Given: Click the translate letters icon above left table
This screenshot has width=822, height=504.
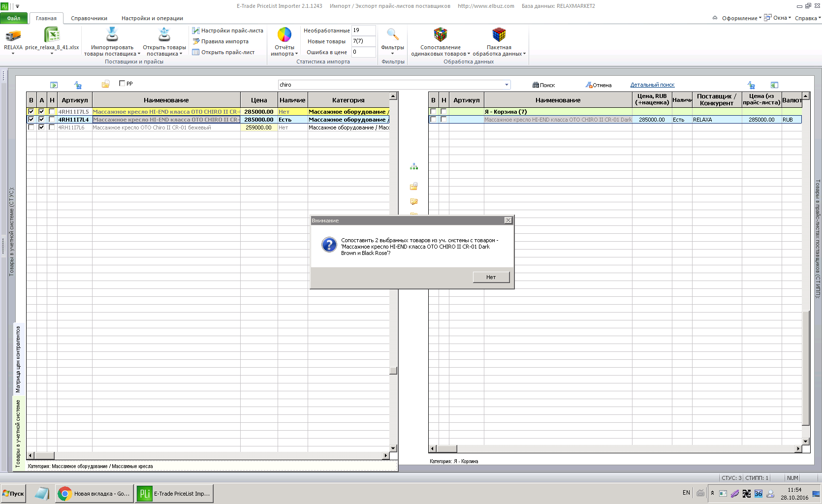Looking at the screenshot, I should [x=78, y=85].
